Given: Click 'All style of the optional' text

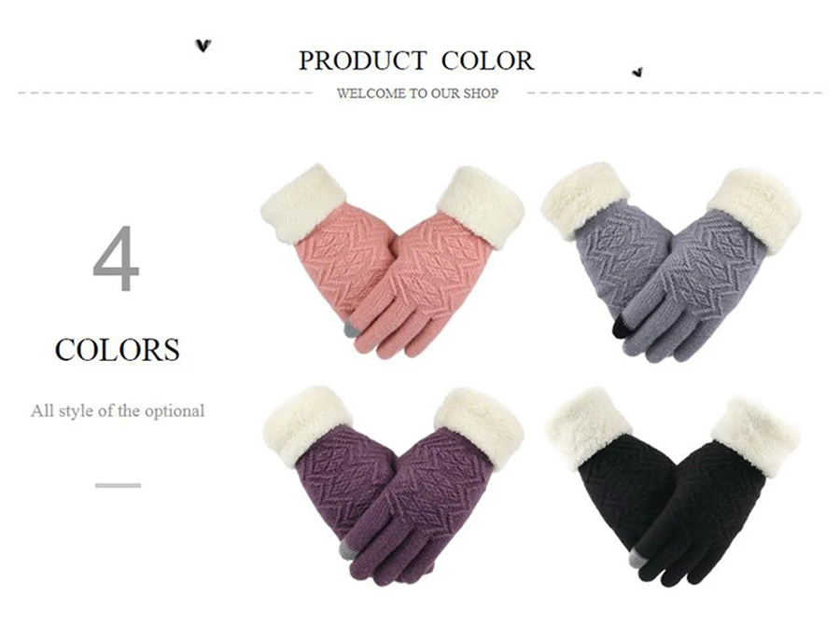Looking at the screenshot, I should click(x=118, y=410).
